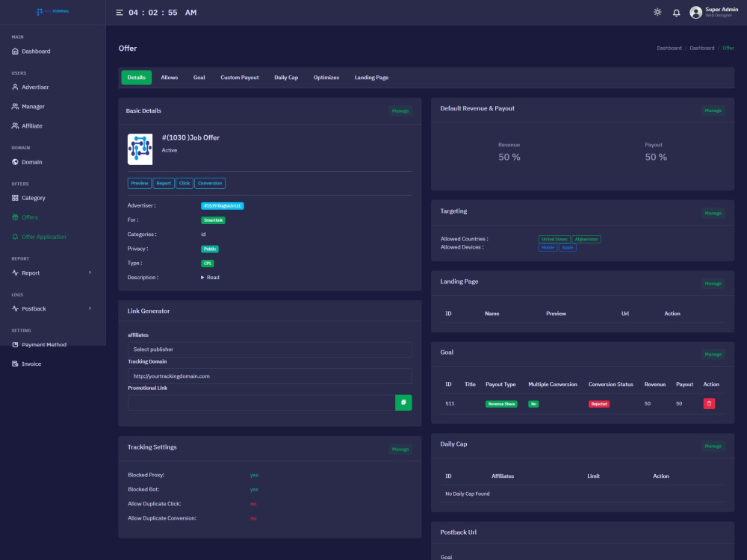Click the Report activity icon
The width and height of the screenshot is (747, 560).
15,273
